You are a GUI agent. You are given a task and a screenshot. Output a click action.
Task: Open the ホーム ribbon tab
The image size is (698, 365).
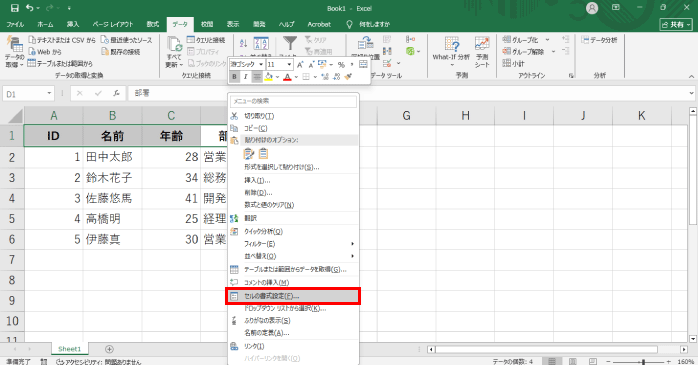45,24
